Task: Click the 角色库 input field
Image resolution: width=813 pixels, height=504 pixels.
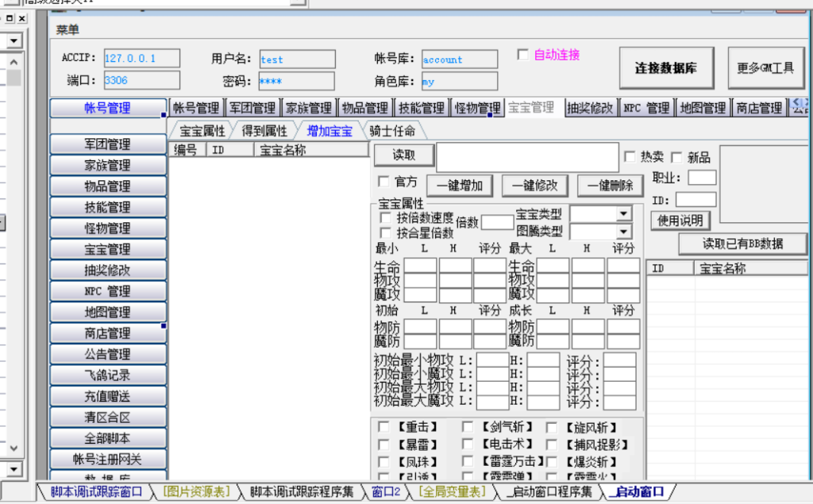Action: (x=460, y=82)
